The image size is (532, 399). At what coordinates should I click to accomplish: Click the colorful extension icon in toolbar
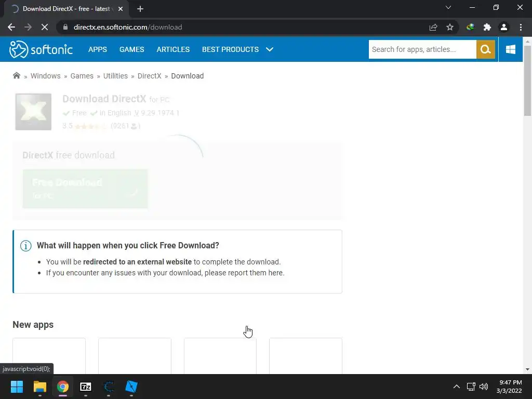pyautogui.click(x=470, y=27)
